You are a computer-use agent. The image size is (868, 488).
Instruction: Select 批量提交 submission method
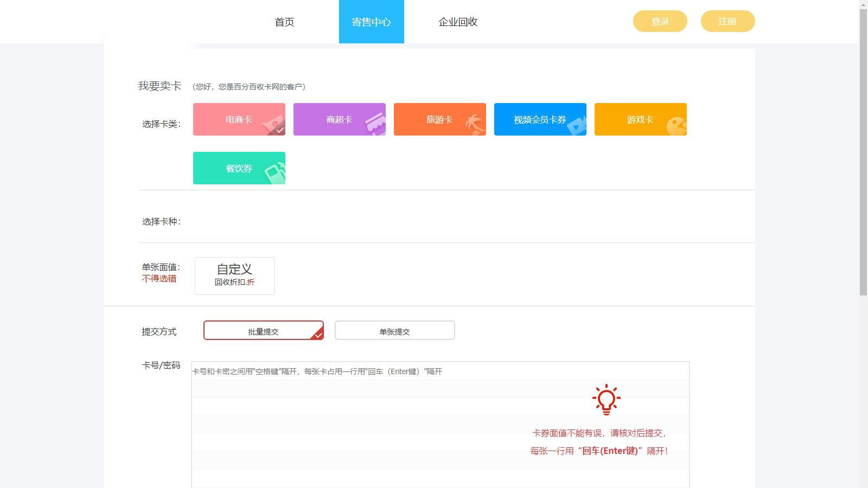point(263,331)
